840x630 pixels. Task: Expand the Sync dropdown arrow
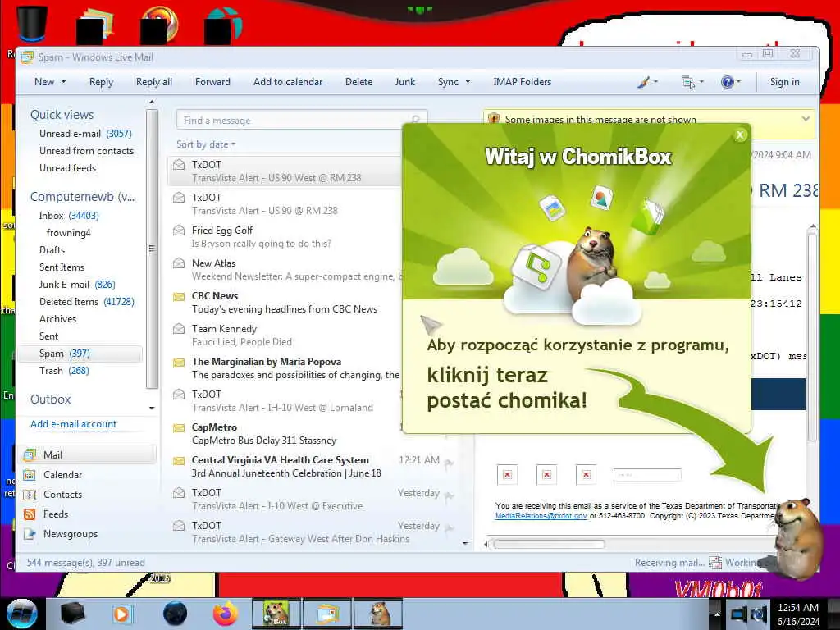pos(468,82)
